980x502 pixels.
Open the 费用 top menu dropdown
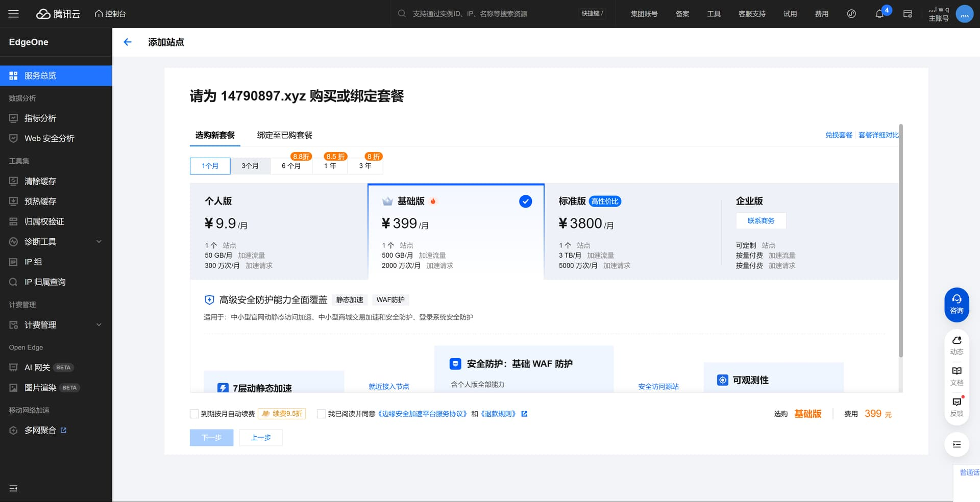coord(821,14)
